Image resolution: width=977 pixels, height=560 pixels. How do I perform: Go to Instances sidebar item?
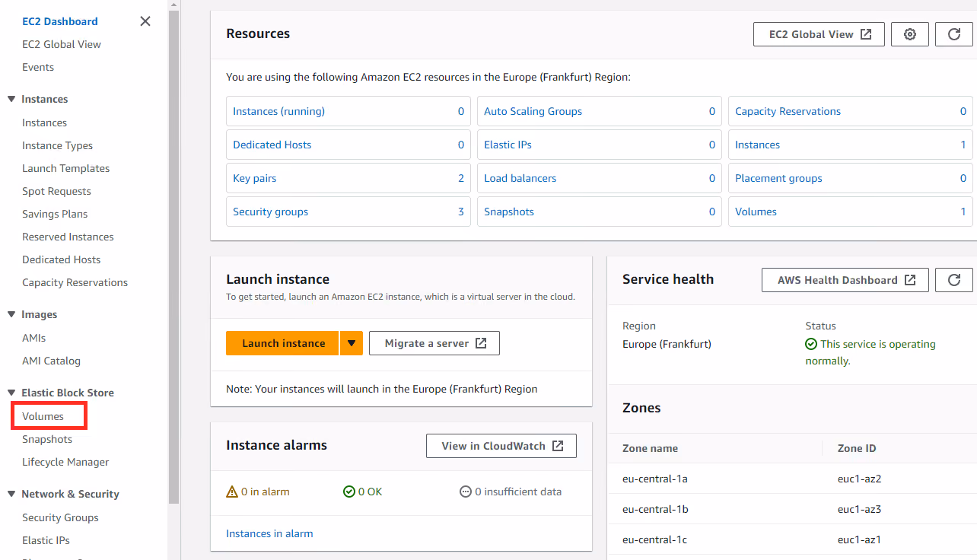pyautogui.click(x=44, y=123)
